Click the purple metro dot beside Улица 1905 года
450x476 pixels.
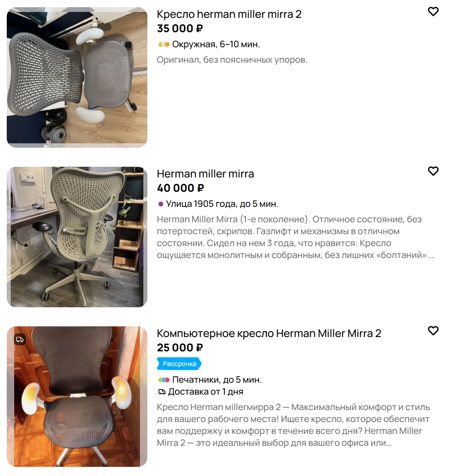tap(160, 204)
